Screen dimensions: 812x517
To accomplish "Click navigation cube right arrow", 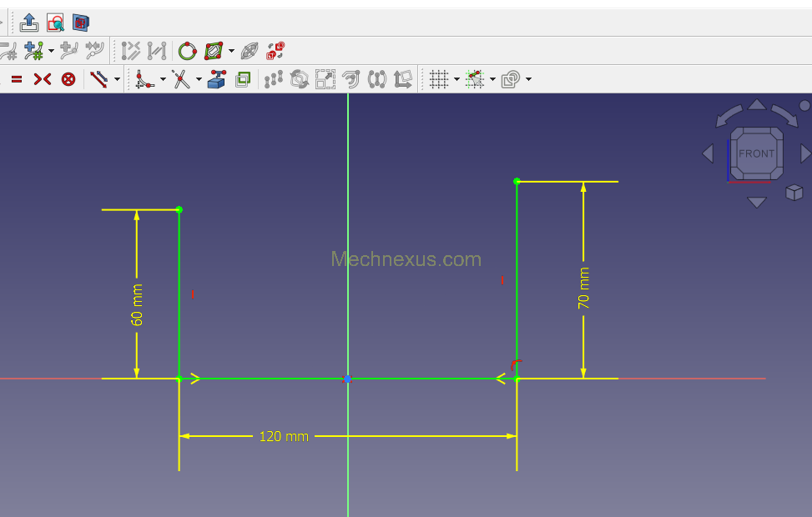I will coord(806,153).
